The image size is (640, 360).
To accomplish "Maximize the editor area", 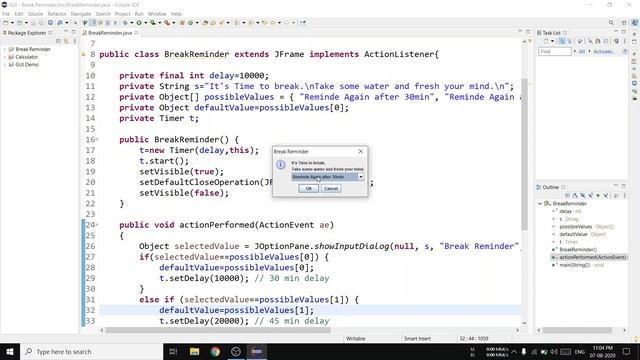I will point(528,31).
